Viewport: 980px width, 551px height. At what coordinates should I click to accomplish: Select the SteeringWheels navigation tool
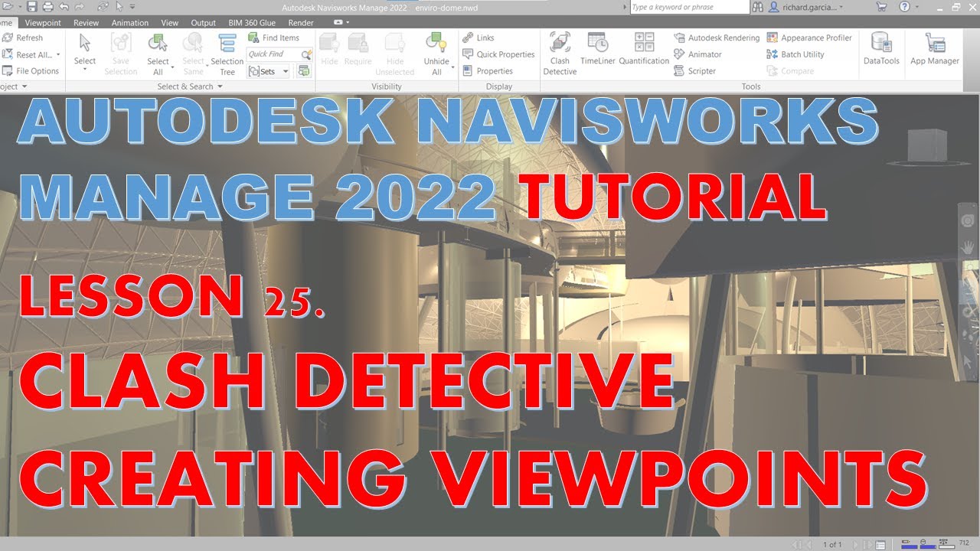969,222
